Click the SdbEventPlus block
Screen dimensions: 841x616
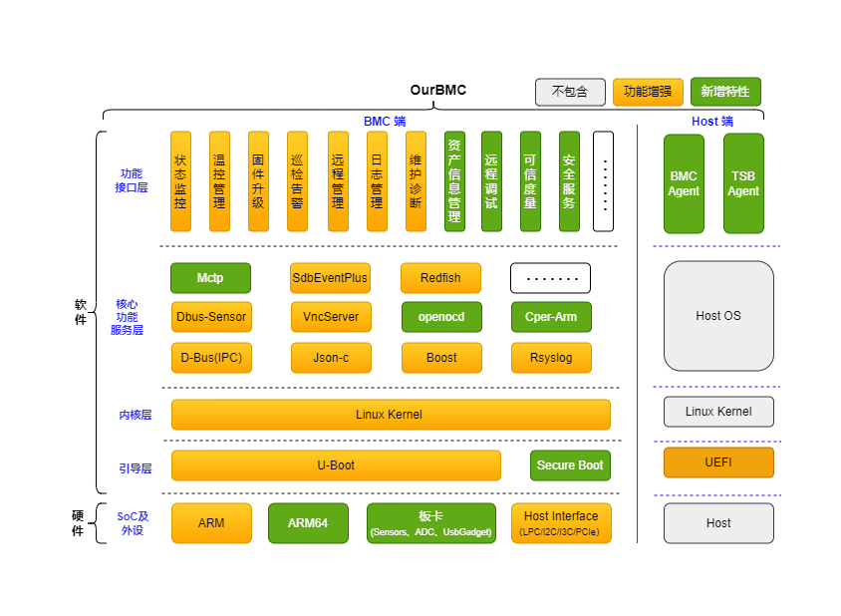pyautogui.click(x=330, y=278)
